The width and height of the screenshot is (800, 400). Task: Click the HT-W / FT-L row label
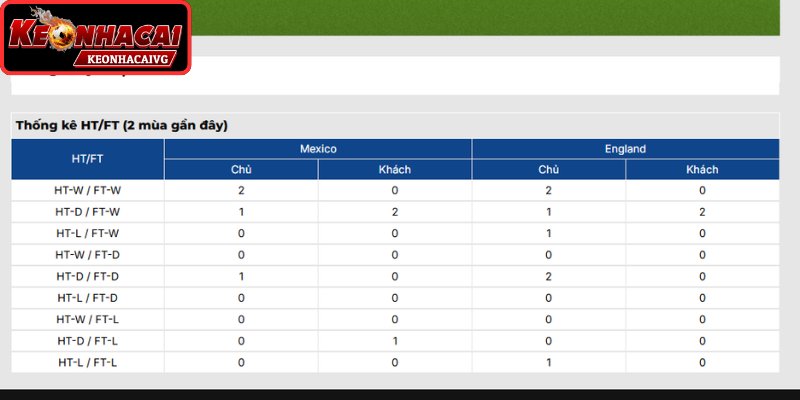click(87, 319)
